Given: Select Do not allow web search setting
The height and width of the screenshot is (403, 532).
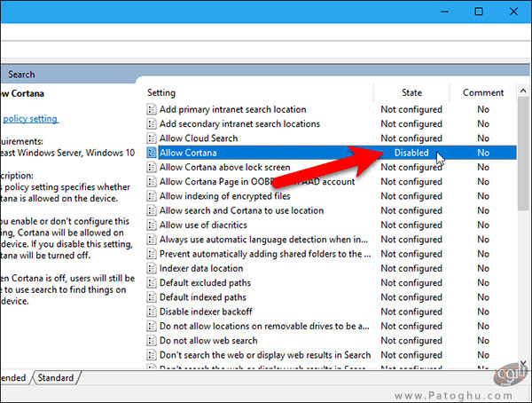Looking at the screenshot, I should point(208,341).
